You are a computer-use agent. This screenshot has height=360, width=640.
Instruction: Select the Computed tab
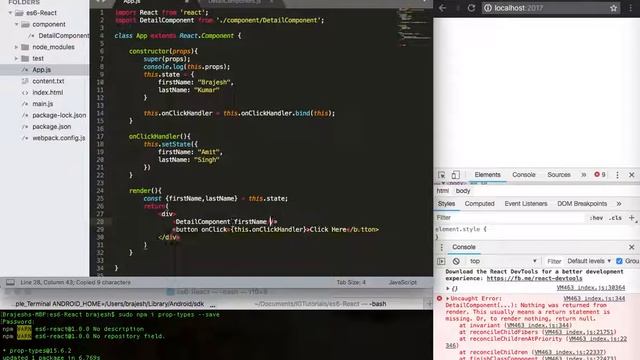coord(480,203)
